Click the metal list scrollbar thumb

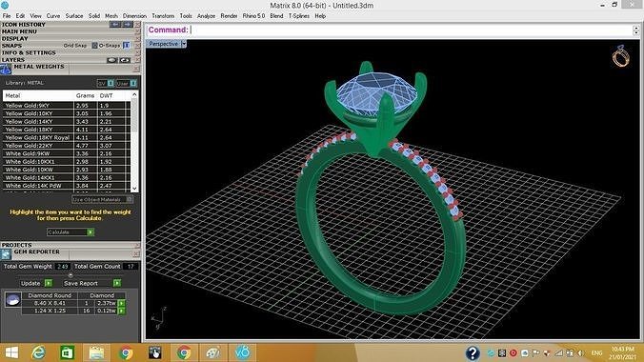pyautogui.click(x=134, y=115)
